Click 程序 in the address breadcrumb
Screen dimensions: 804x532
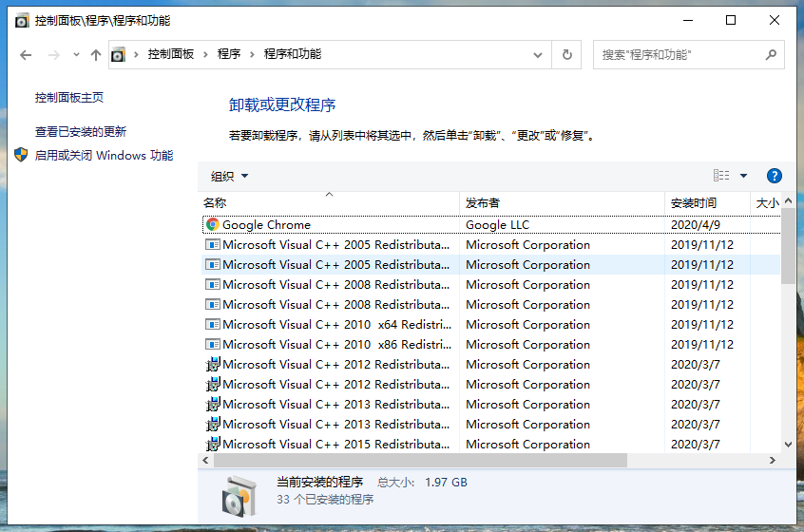click(x=229, y=55)
